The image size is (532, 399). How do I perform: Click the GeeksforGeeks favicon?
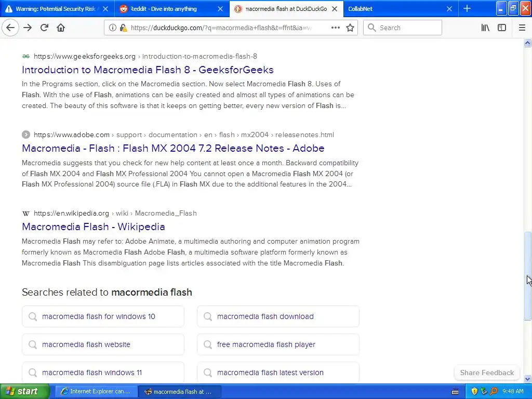click(x=26, y=56)
